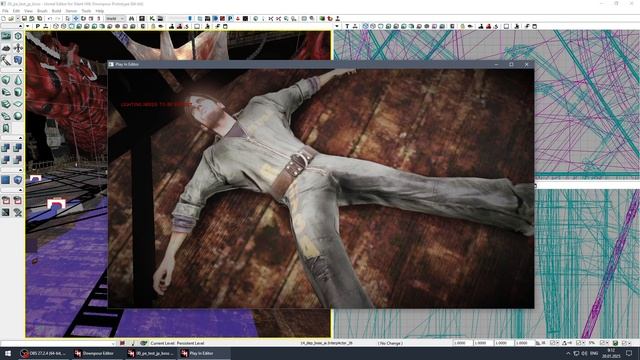Collapse the CSG operations section arrow
Viewport: 640px width, 360px height.
click(x=20, y=138)
